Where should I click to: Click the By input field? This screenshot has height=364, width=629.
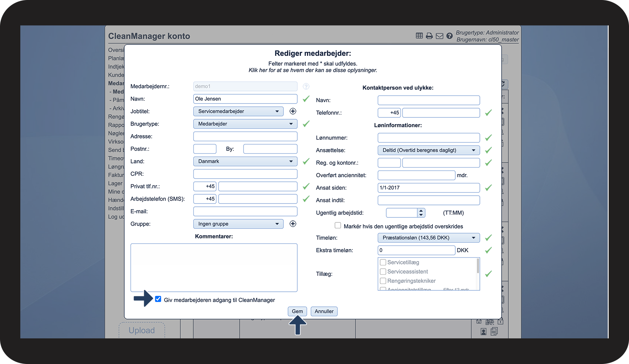pyautogui.click(x=270, y=149)
